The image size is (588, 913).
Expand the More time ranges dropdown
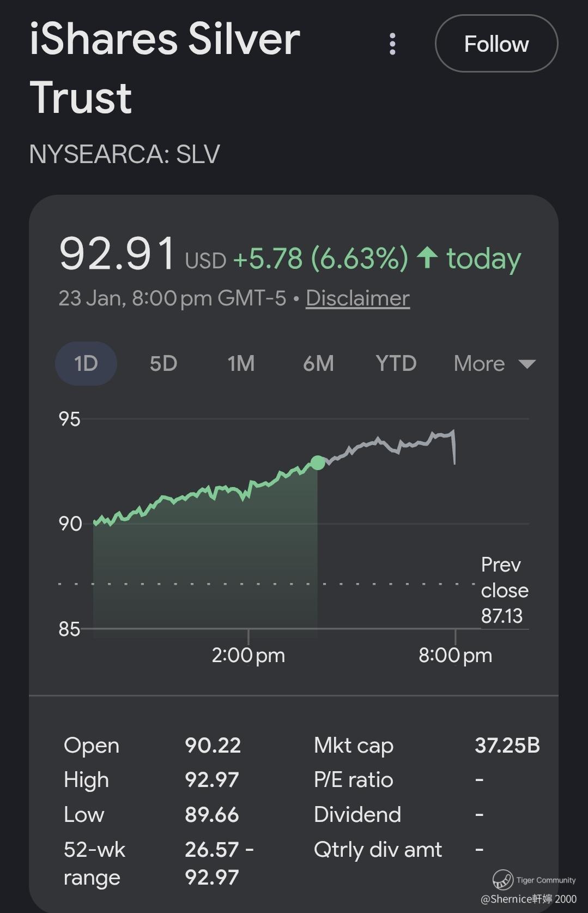494,363
